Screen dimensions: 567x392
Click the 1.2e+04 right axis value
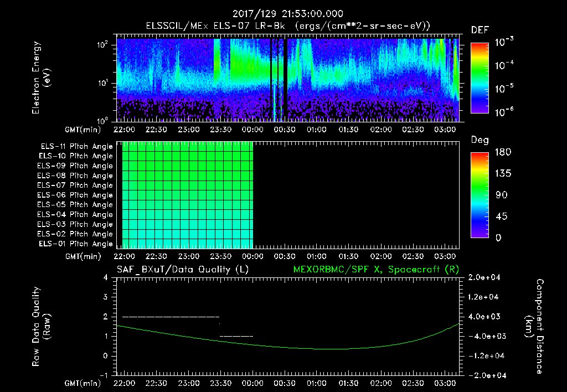point(484,297)
